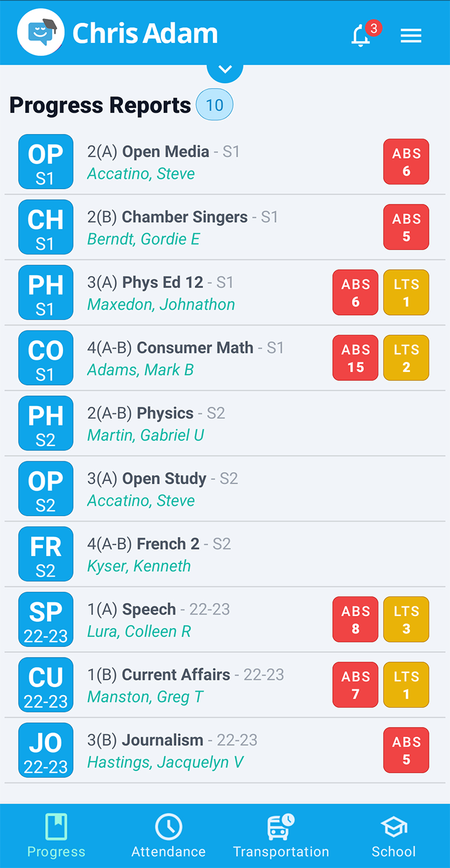Open the Transportation tab

click(x=281, y=836)
